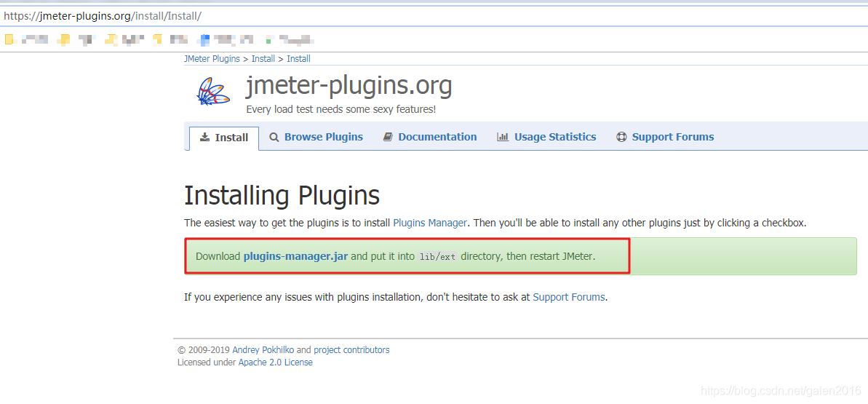Click the book icon beside Documentation
This screenshot has height=404, width=868.
(388, 137)
